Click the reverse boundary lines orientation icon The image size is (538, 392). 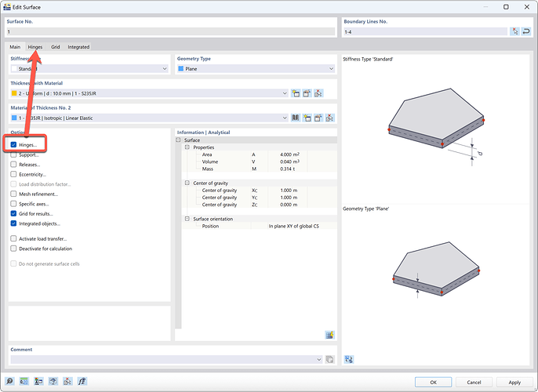[x=526, y=31]
